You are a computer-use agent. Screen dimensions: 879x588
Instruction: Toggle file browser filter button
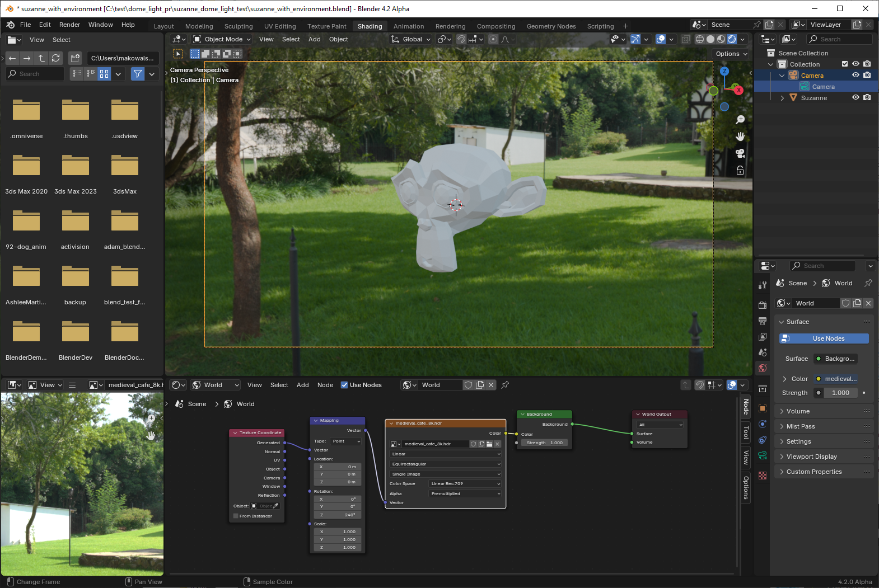pyautogui.click(x=137, y=74)
